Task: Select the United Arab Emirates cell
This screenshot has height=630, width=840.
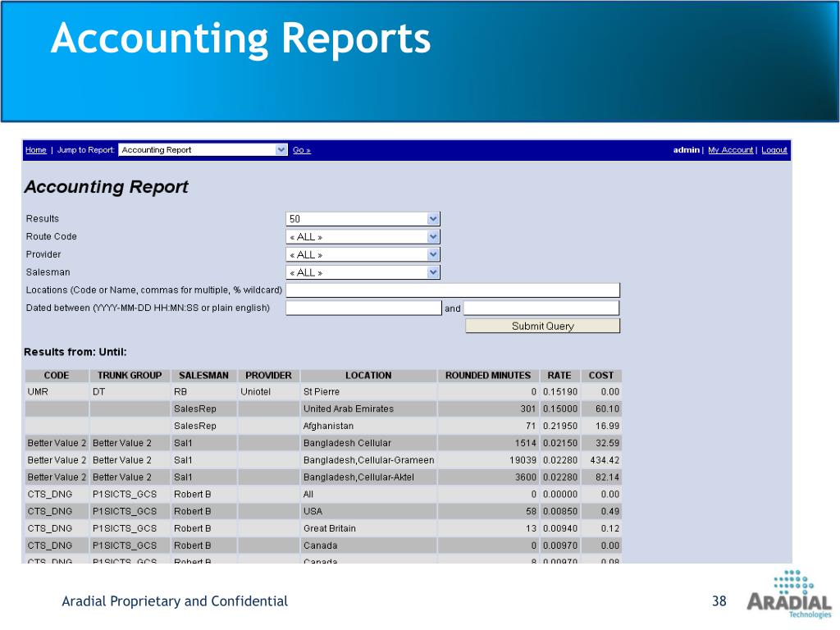Action: point(368,409)
